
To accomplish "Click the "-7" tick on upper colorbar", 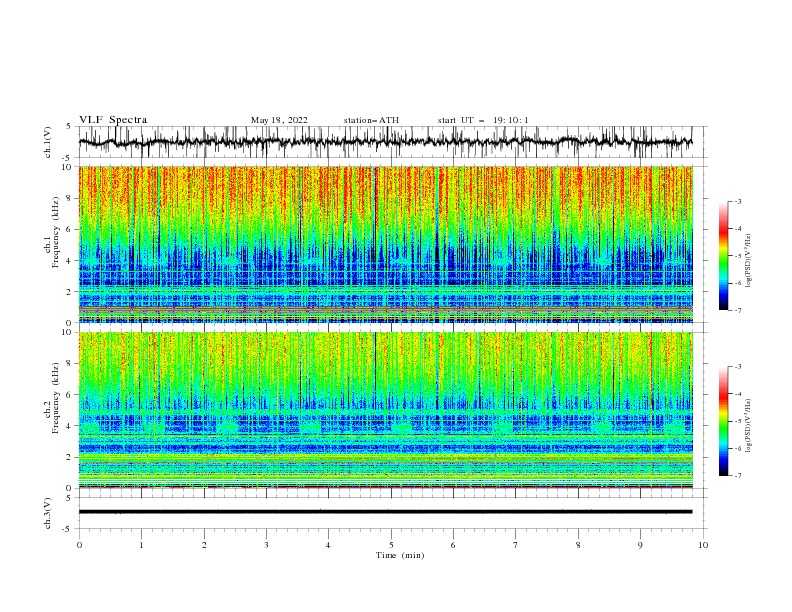I will (738, 310).
